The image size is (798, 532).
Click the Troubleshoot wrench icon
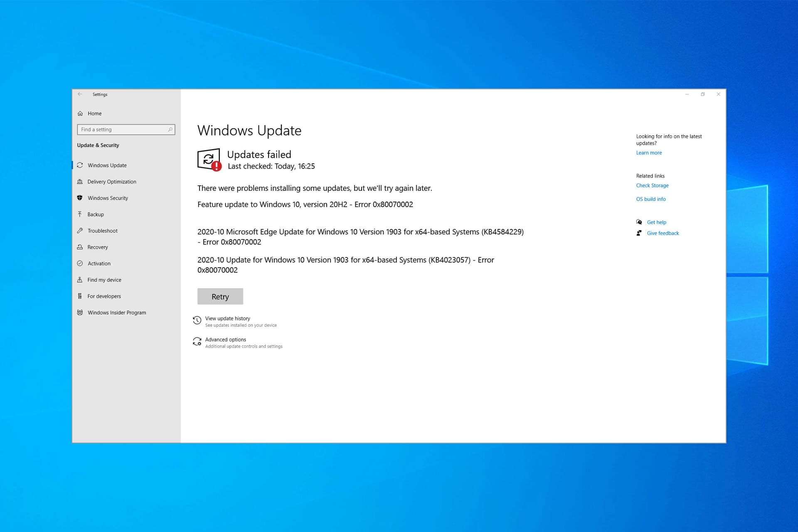point(80,231)
